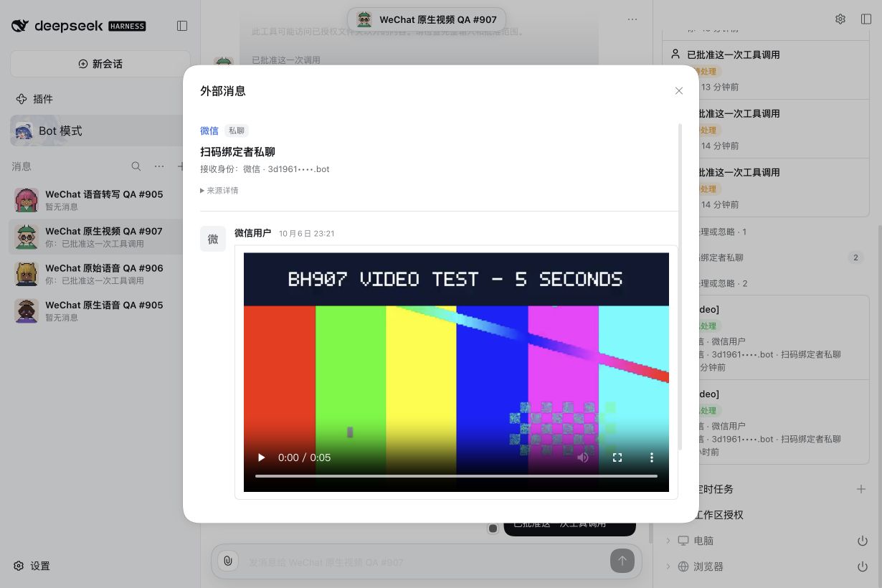Expand 来源详情 details
The image size is (882, 588).
coord(219,191)
